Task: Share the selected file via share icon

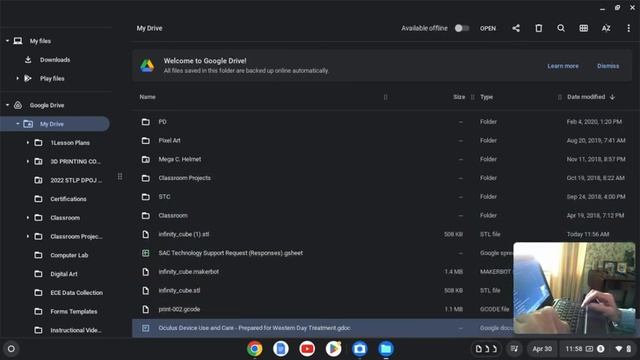Action: (516, 28)
